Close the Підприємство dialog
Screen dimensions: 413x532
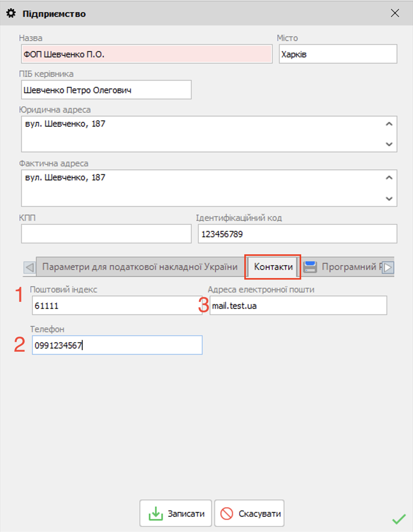click(x=395, y=13)
